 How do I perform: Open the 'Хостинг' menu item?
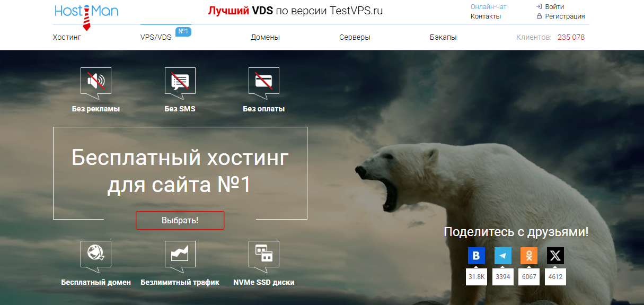67,38
